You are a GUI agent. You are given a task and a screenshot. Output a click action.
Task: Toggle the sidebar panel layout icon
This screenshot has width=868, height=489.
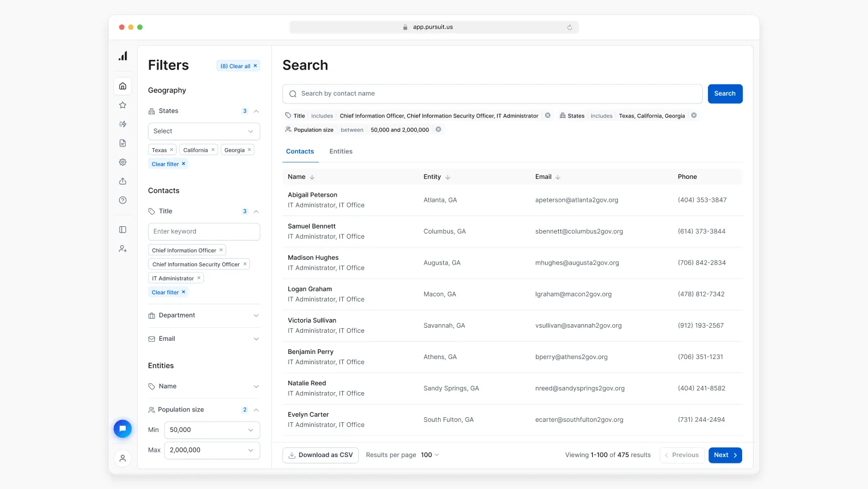[x=122, y=230]
